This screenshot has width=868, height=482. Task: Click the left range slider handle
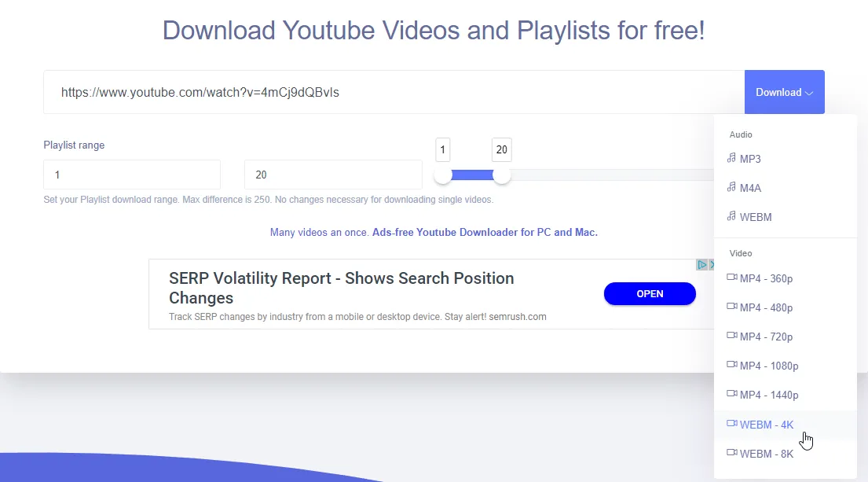click(443, 175)
